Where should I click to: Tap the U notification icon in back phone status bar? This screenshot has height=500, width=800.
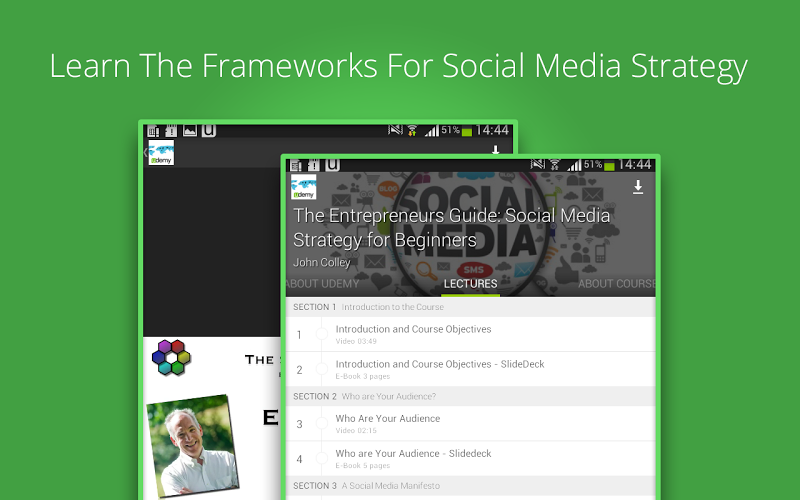[209, 131]
